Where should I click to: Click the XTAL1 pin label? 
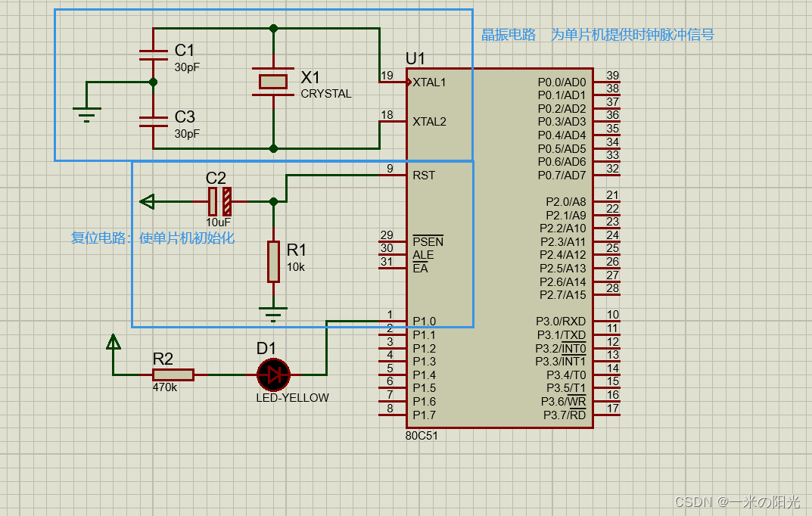pos(429,82)
